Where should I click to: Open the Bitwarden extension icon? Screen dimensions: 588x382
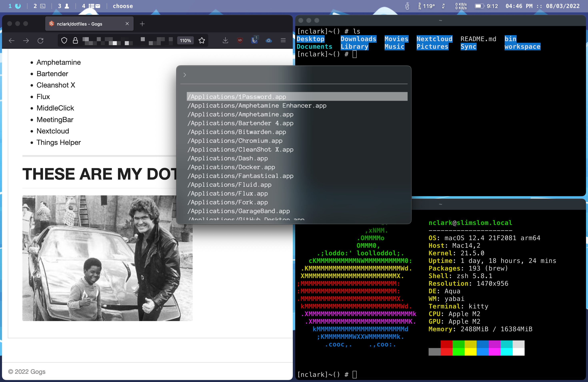click(254, 40)
